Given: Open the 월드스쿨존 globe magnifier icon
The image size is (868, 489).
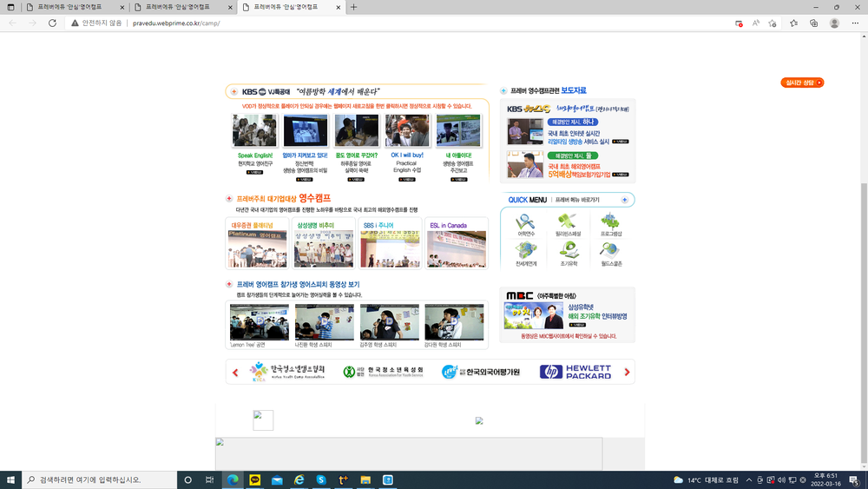Looking at the screenshot, I should tap(609, 251).
